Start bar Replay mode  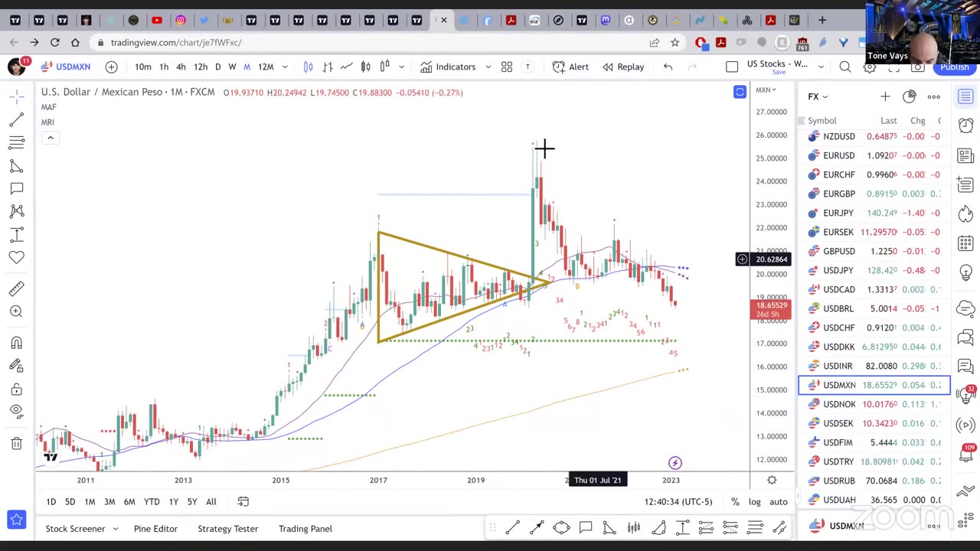[x=622, y=67]
